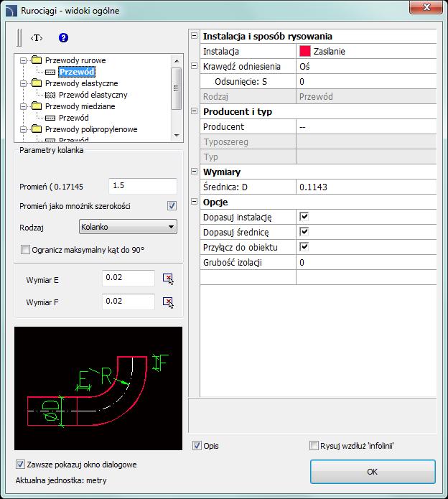Click the Producent value cell

366,126
